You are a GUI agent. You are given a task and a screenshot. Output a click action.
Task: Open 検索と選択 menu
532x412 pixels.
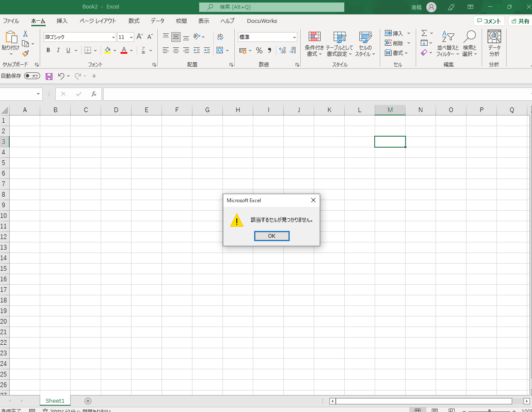(x=469, y=44)
